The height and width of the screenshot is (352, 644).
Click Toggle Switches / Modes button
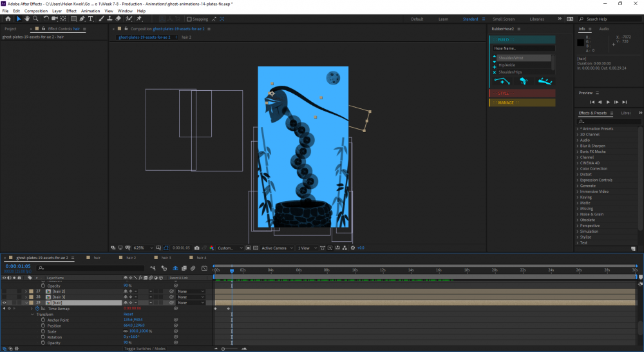145,349
